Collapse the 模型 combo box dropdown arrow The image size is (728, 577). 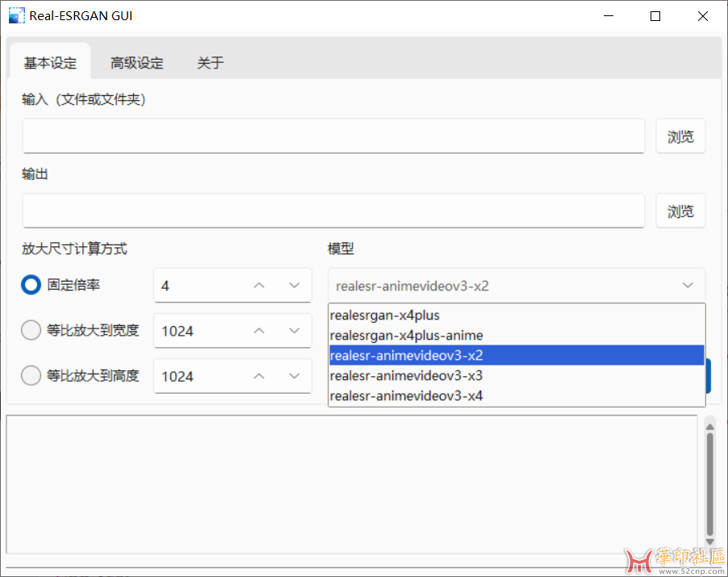tap(688, 285)
